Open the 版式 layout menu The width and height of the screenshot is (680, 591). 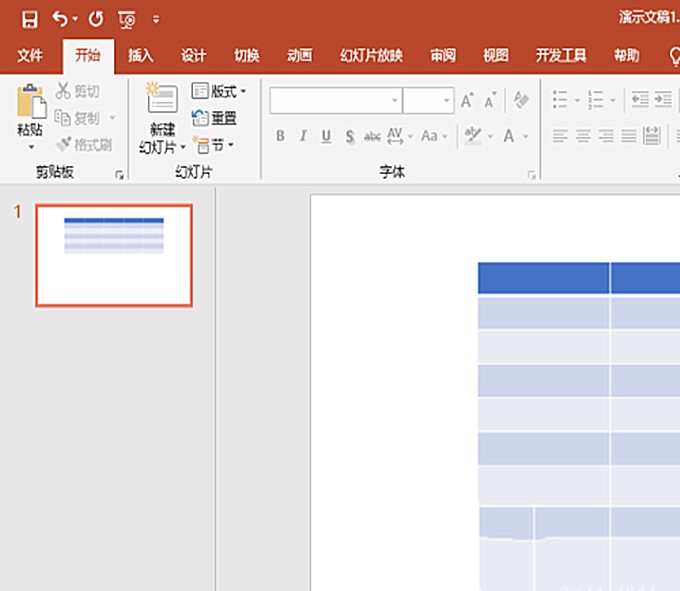(x=219, y=91)
